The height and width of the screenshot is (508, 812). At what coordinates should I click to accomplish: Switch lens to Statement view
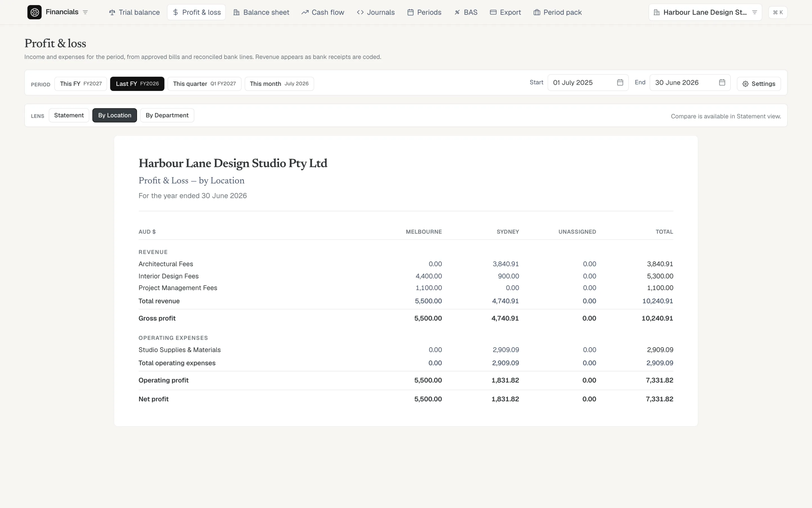tap(69, 115)
